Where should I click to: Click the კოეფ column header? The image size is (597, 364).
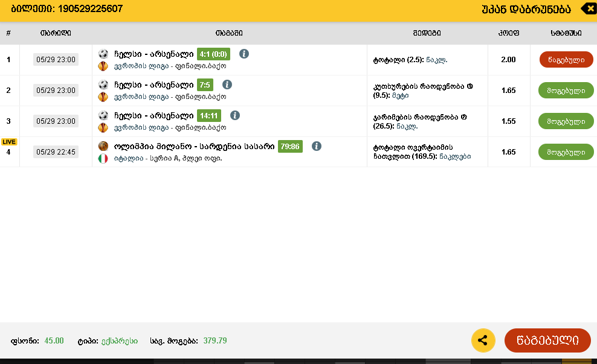[x=509, y=33]
